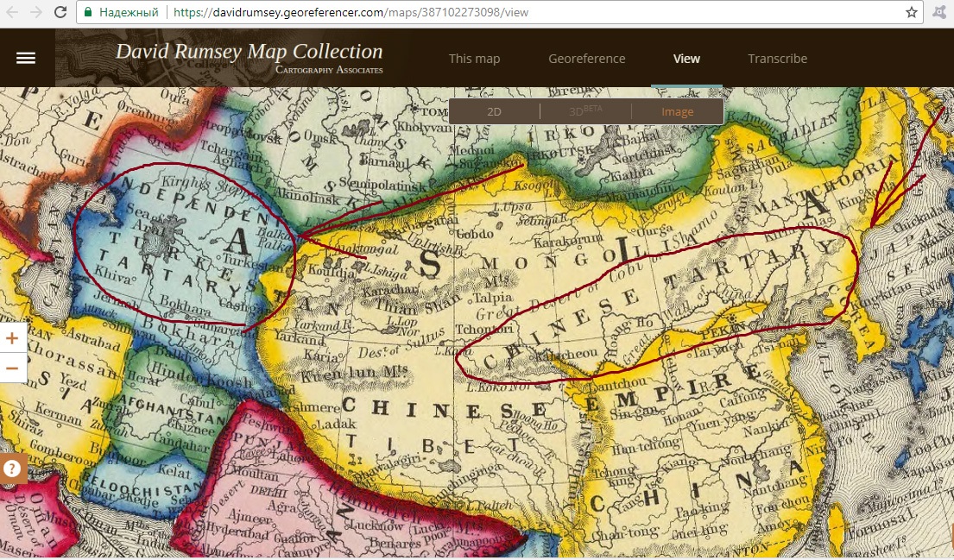Switch to the Georeference tab
Screen dimensions: 954x560
(x=586, y=59)
